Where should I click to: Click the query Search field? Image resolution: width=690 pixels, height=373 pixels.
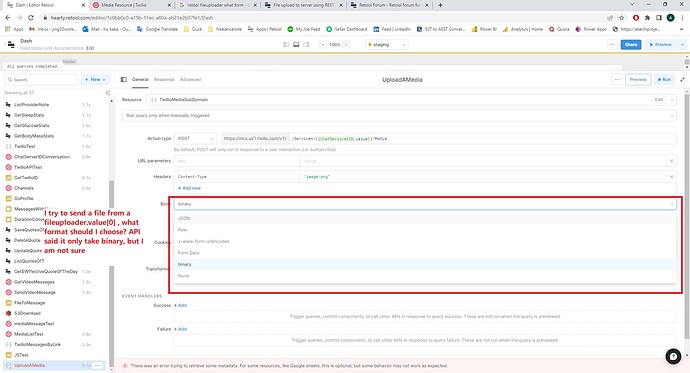coord(41,80)
